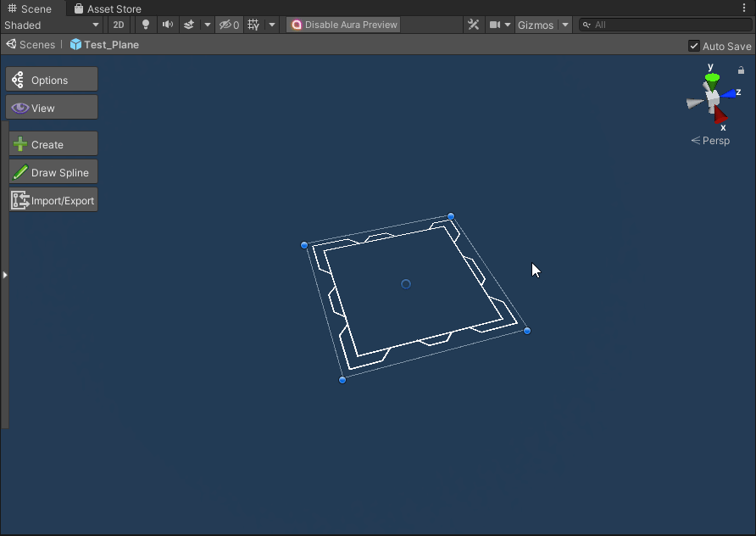Image resolution: width=756 pixels, height=536 pixels.
Task: Click the green Y axis cone
Action: point(712,81)
